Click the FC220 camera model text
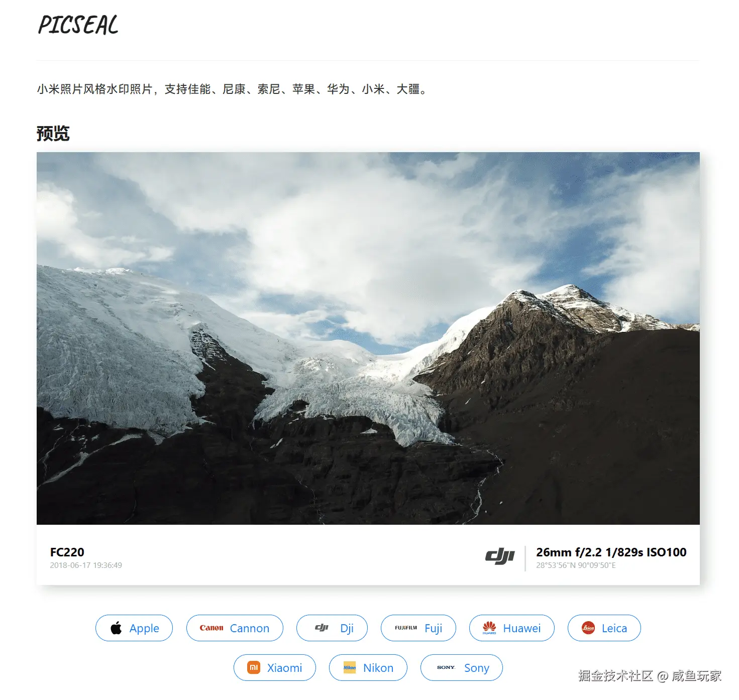739x700 pixels. [67, 552]
